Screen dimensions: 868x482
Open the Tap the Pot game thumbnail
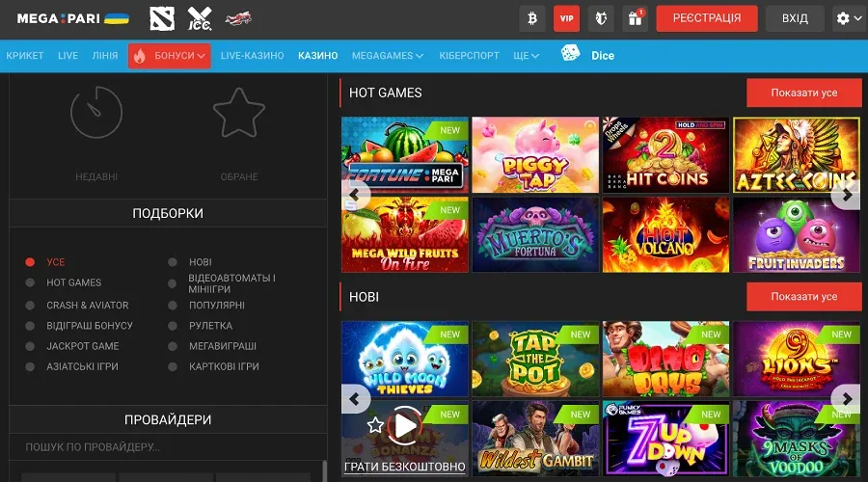(535, 359)
